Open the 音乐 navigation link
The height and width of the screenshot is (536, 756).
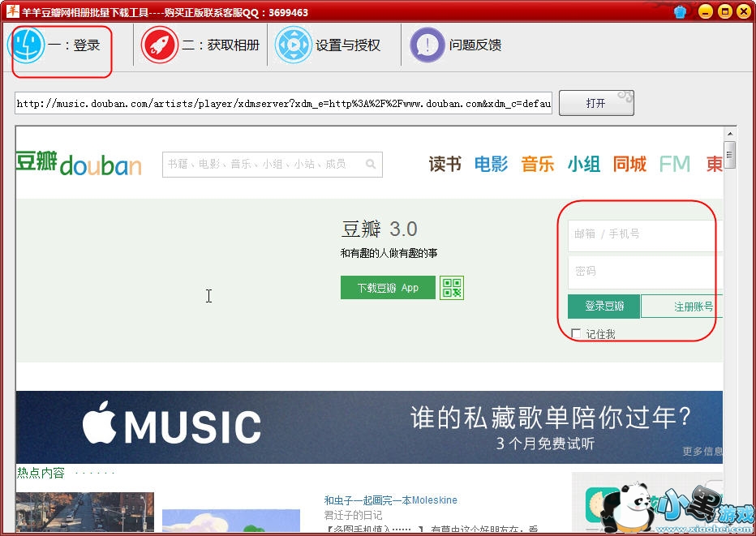538,165
